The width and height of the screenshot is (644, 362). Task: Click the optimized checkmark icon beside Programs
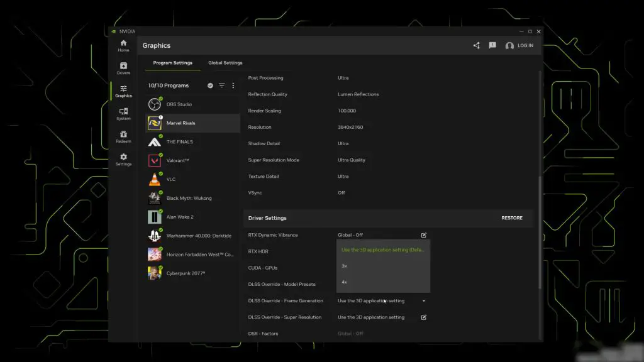(210, 85)
